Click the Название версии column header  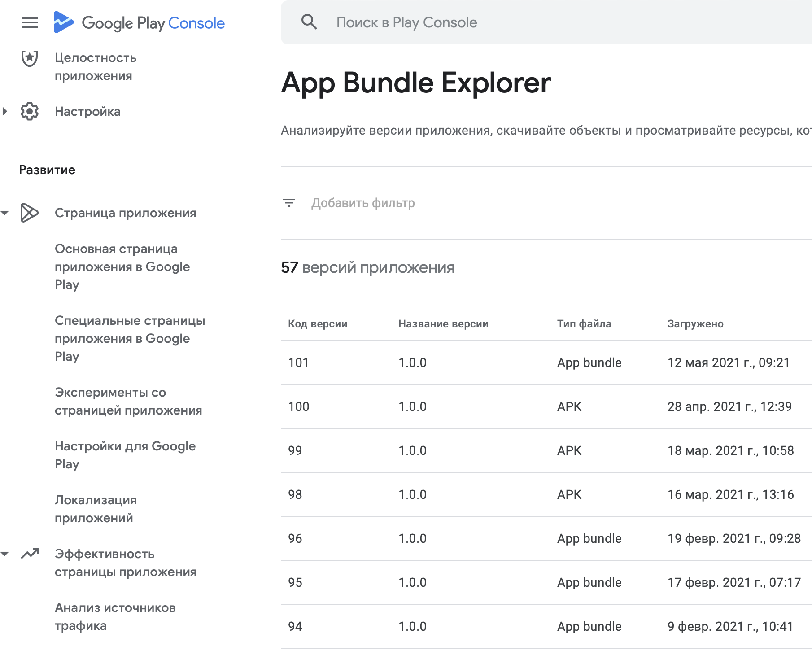pyautogui.click(x=443, y=324)
